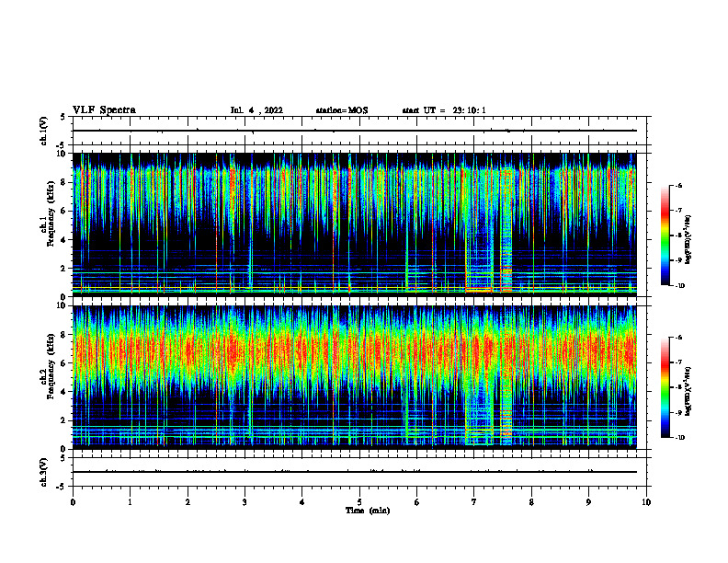Click the "VLF Spectra" plot title
728x563 pixels.
tap(104, 110)
